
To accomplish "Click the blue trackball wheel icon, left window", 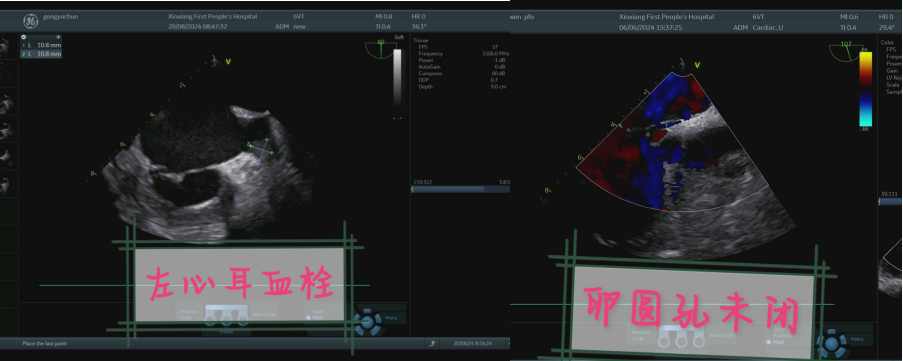I will [x=367, y=321].
